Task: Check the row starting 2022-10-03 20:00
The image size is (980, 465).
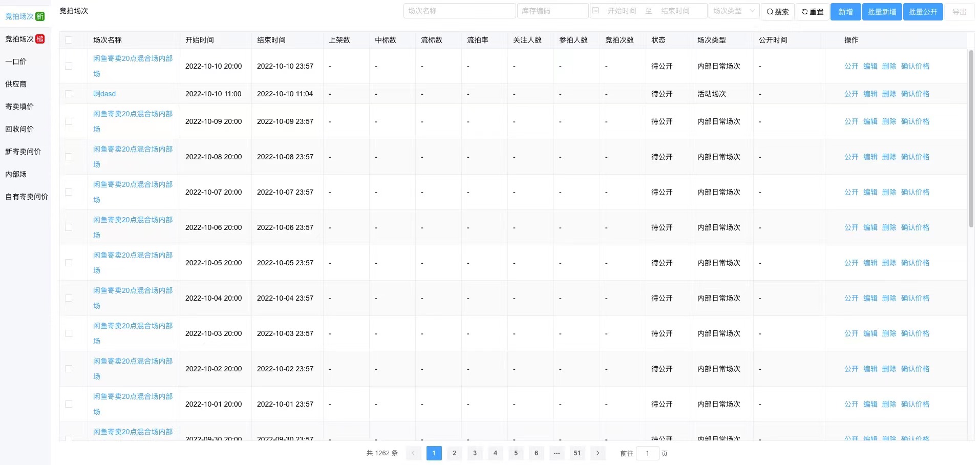Action: [x=69, y=333]
